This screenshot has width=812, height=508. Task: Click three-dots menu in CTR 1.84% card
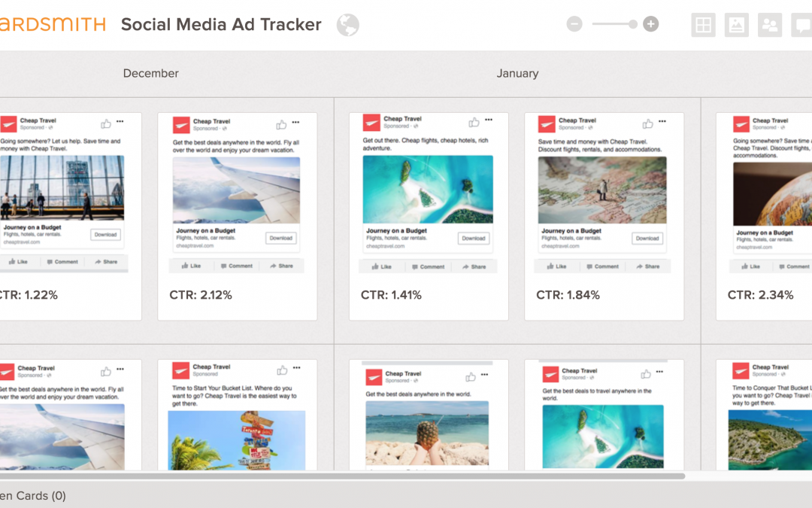[662, 121]
